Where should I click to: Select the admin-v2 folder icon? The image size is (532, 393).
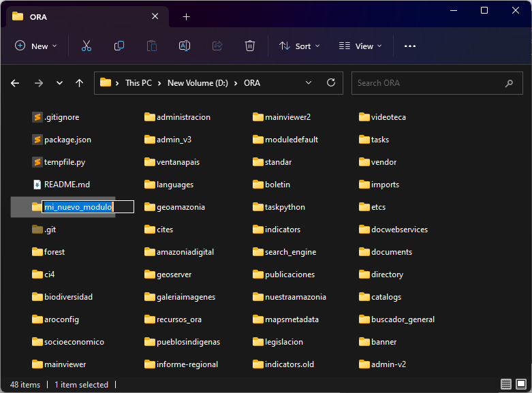[364, 364]
